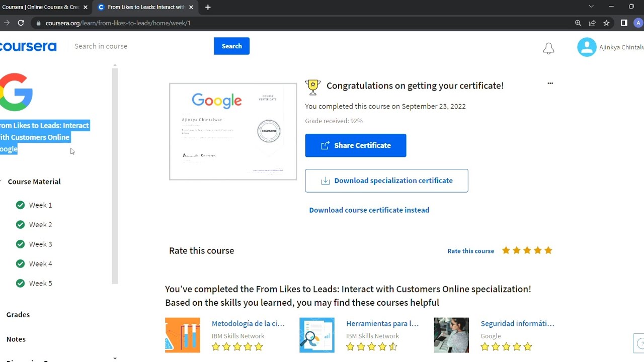Screen dimensions: 644x362
Task: Close the From Likes to Leads tab
Action: point(191,7)
